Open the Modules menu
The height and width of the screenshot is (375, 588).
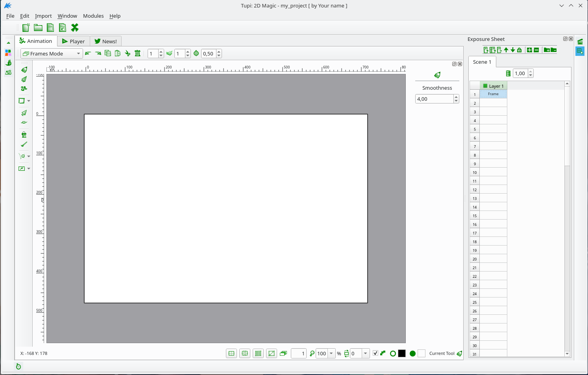click(93, 16)
